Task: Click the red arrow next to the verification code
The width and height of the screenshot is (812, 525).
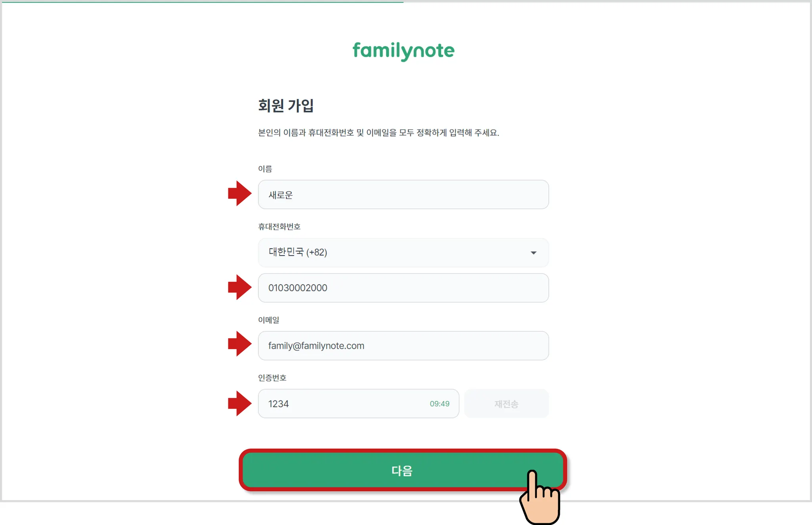Action: click(239, 404)
